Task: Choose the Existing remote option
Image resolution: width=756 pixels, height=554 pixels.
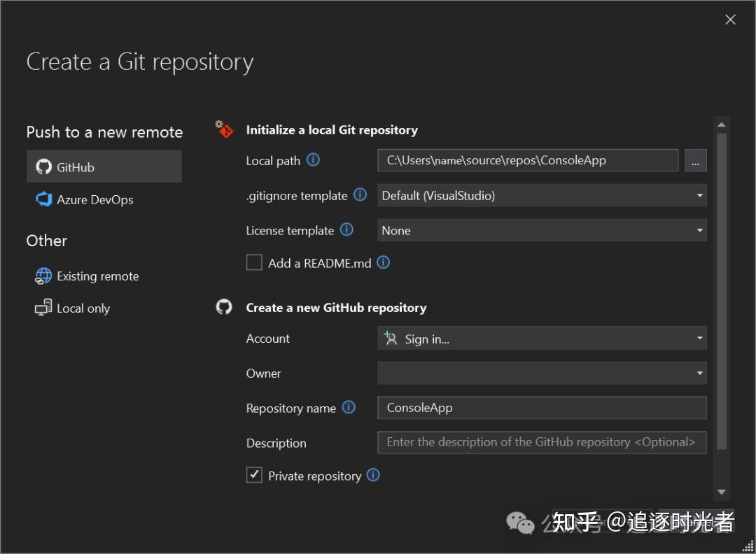Action: click(x=97, y=276)
